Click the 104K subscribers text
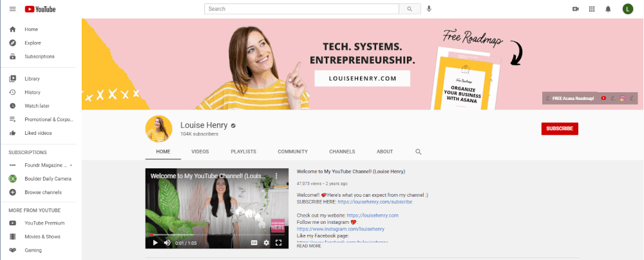 click(199, 134)
